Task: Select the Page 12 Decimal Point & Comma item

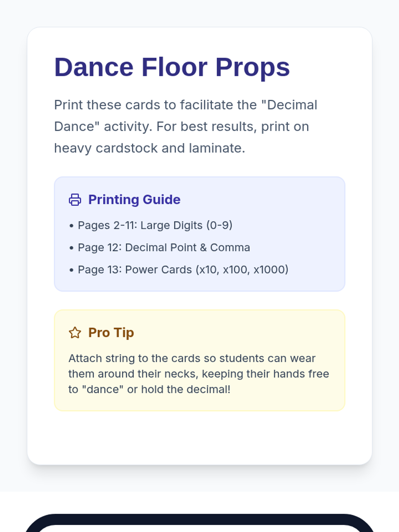Action: coord(164,248)
